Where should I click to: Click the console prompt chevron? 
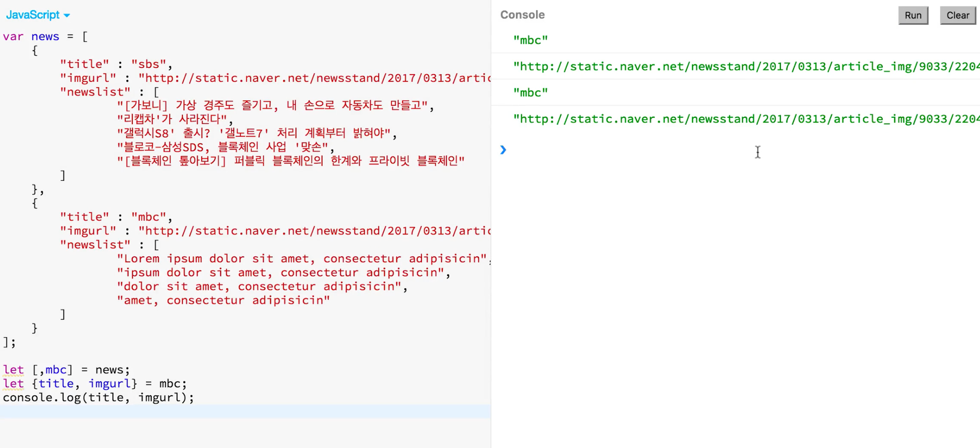pos(503,149)
